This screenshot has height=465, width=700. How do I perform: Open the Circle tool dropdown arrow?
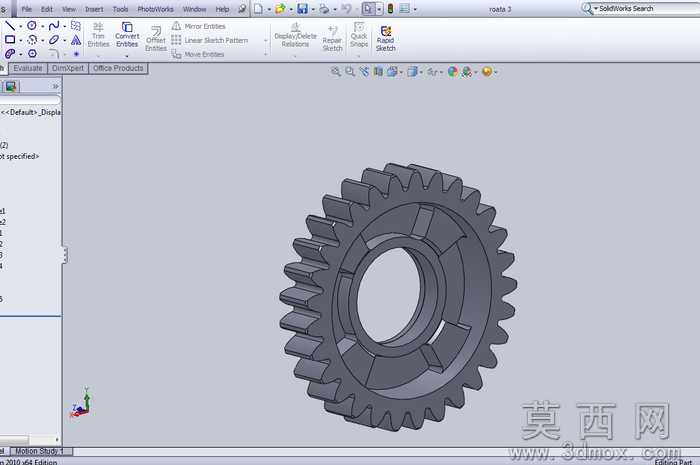(x=42, y=26)
